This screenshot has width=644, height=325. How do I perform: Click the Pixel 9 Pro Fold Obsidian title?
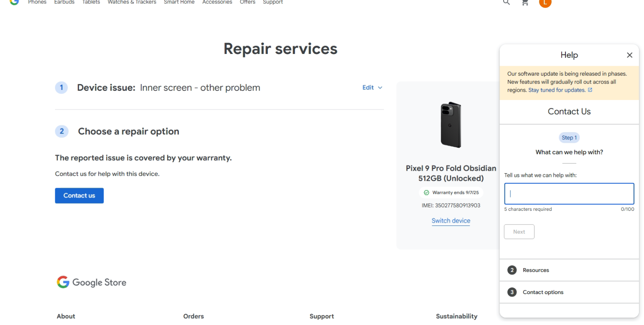[451, 173]
